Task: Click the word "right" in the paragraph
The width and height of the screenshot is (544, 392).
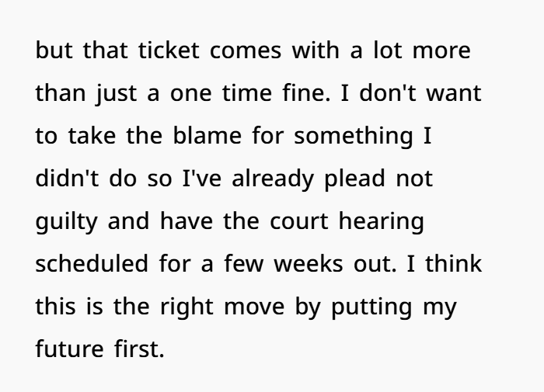Action: click(187, 307)
